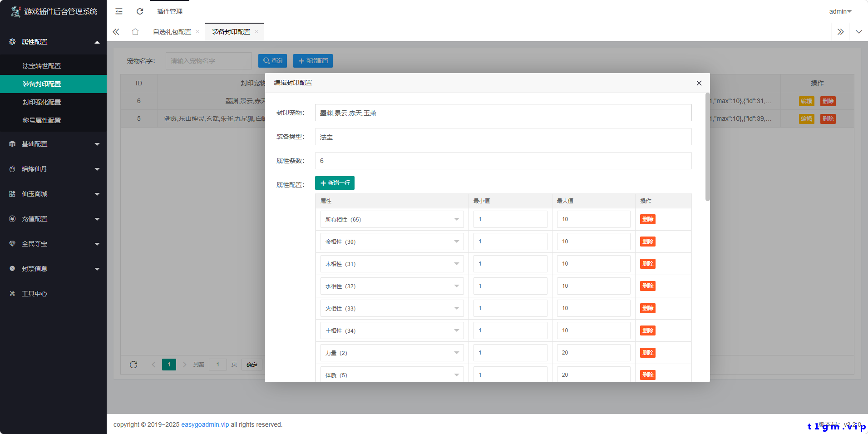Click the 封印宠物 input field
The image size is (868, 434).
(503, 113)
